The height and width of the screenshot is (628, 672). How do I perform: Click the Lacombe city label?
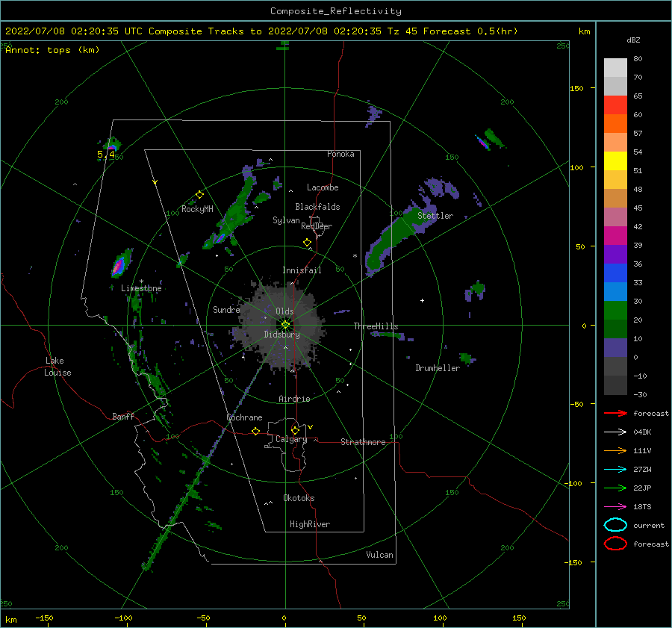coord(323,187)
